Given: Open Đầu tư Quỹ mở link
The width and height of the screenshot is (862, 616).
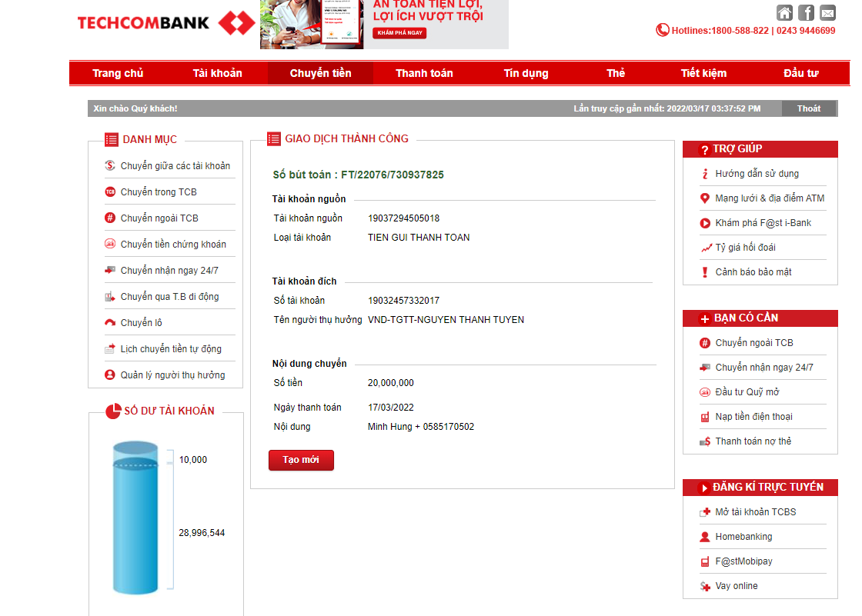Looking at the screenshot, I should (x=747, y=392).
